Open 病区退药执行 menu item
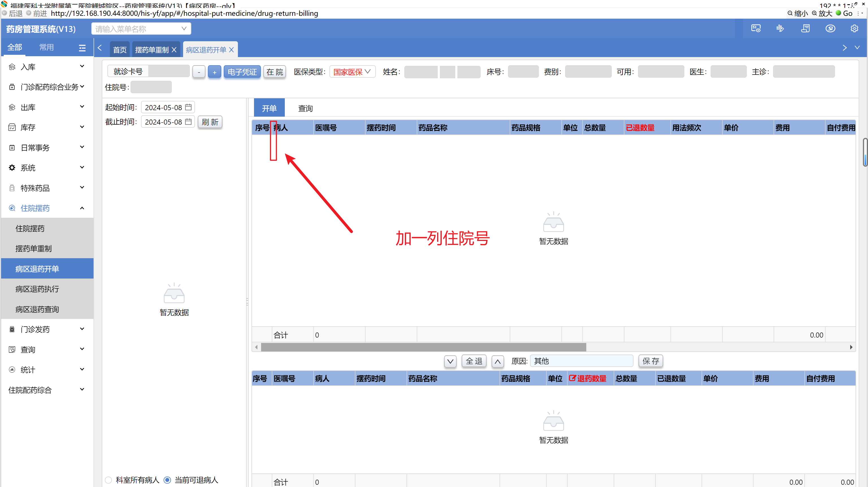This screenshot has height=487, width=868. coord(37,289)
